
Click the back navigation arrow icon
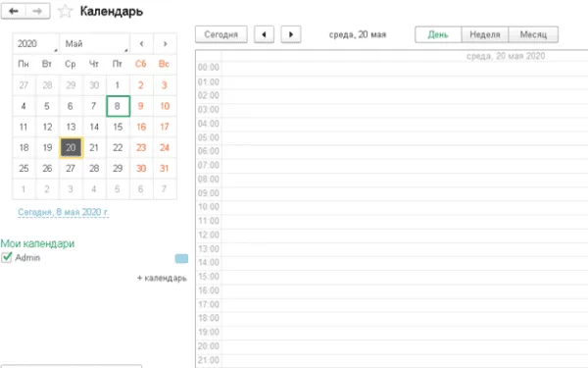pyautogui.click(x=14, y=11)
